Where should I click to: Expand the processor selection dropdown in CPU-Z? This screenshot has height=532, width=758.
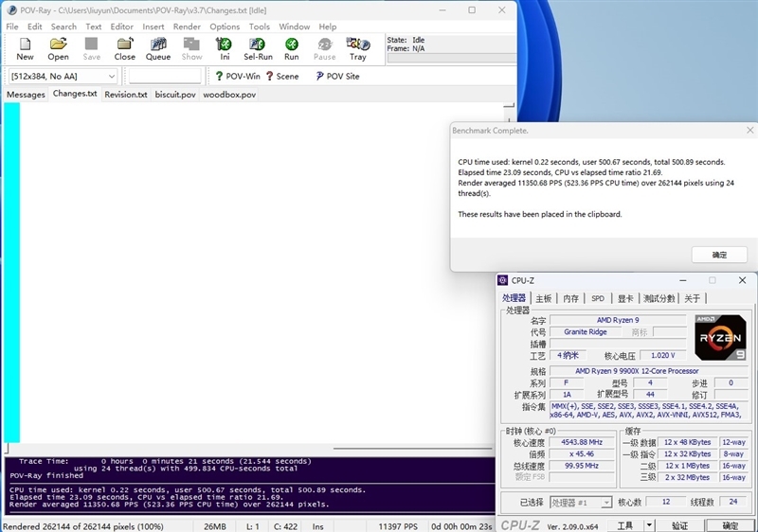[606, 503]
